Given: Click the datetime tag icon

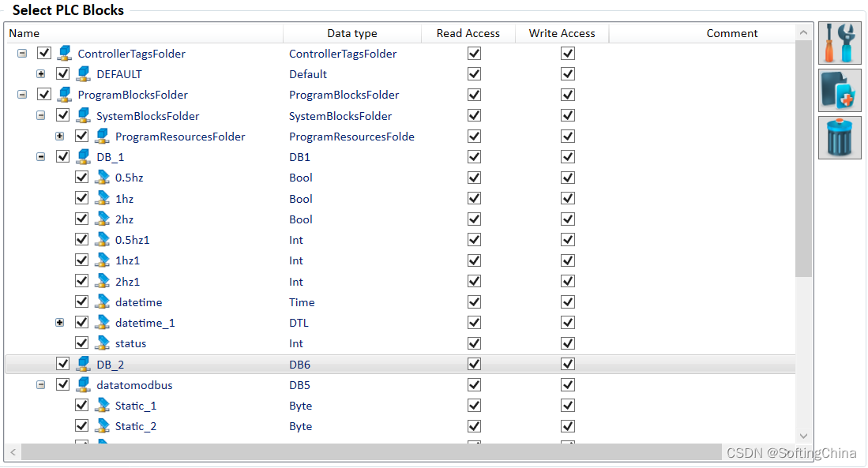Looking at the screenshot, I should pos(103,301).
